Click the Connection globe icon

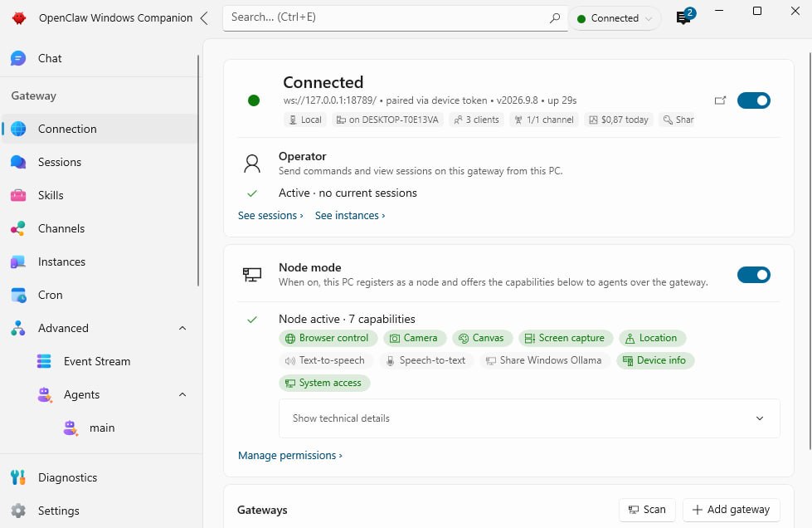tap(18, 129)
